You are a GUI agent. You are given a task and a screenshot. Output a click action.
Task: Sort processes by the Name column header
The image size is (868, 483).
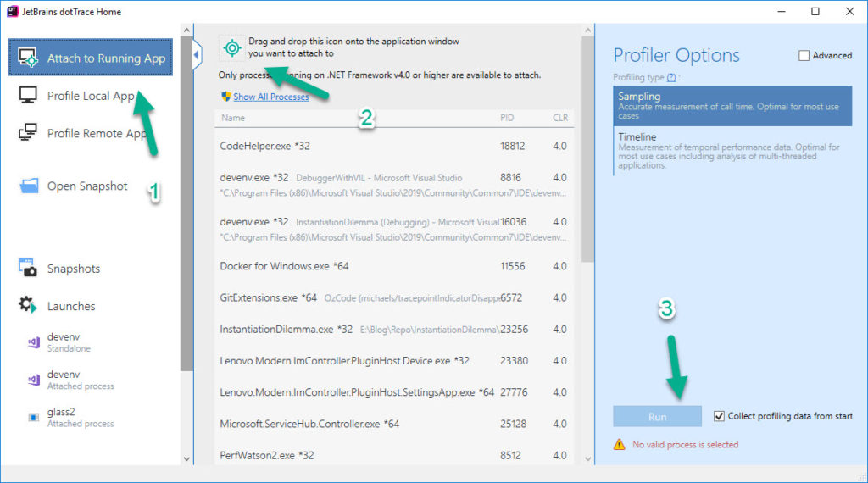(x=233, y=118)
